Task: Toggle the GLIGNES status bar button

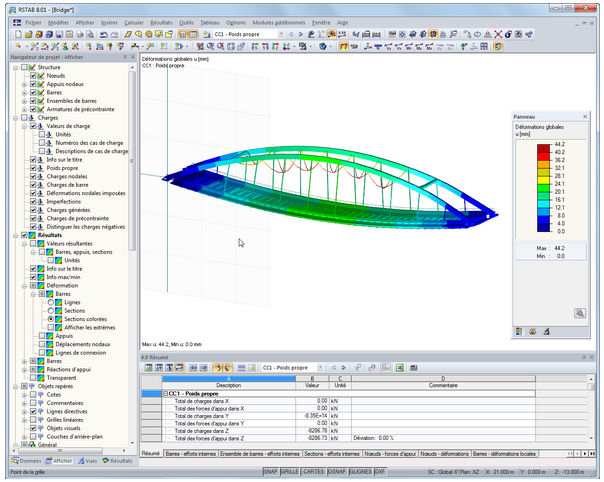Action: pyautogui.click(x=361, y=472)
